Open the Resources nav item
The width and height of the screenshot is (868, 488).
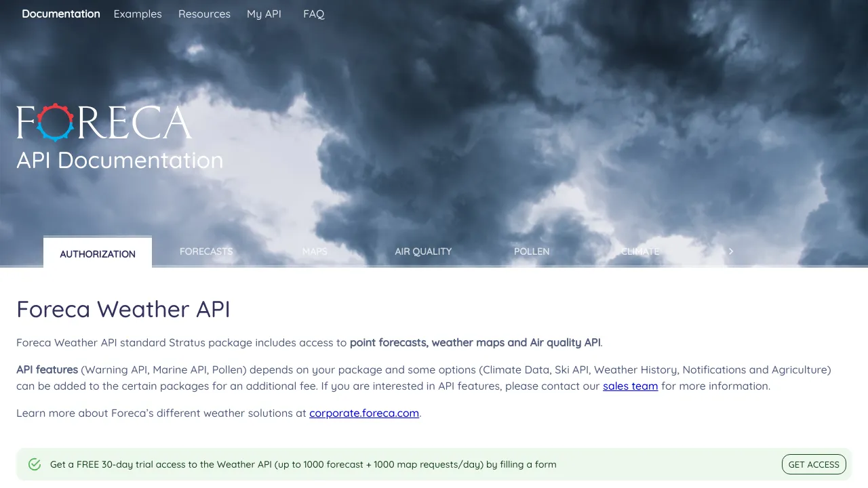204,14
